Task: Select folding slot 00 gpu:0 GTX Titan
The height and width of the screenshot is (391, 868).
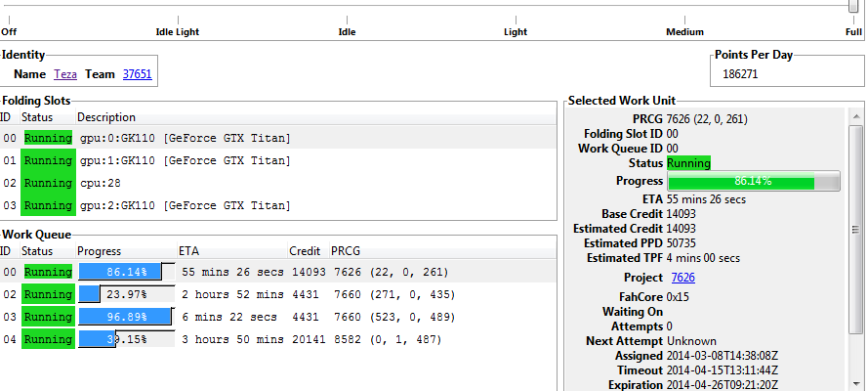Action: [278, 138]
